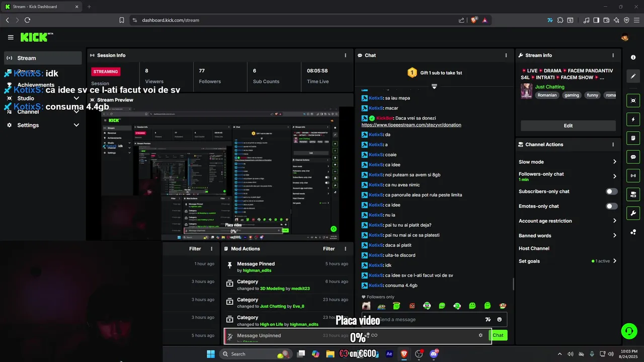
Task: Open Achievements in left sidebar
Action: click(x=43, y=85)
